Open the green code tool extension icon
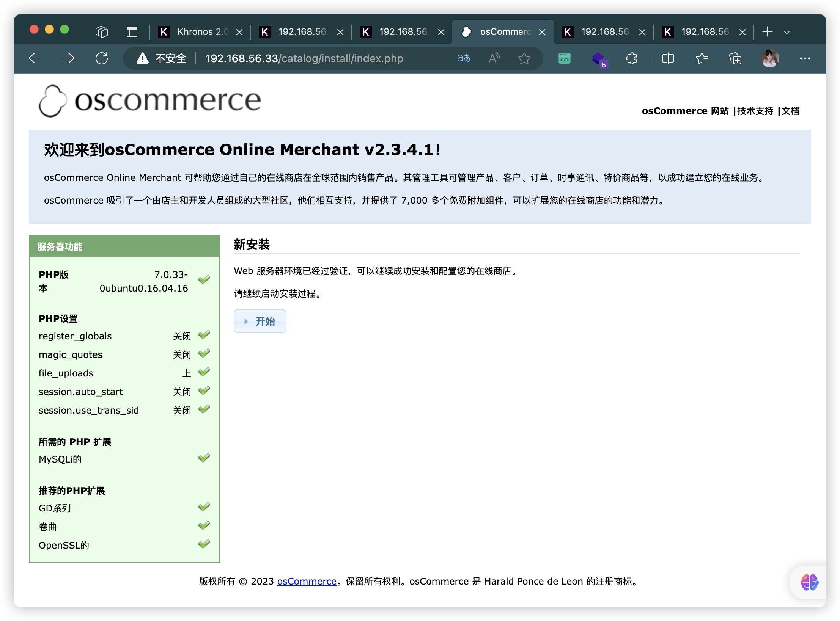 [x=565, y=58]
